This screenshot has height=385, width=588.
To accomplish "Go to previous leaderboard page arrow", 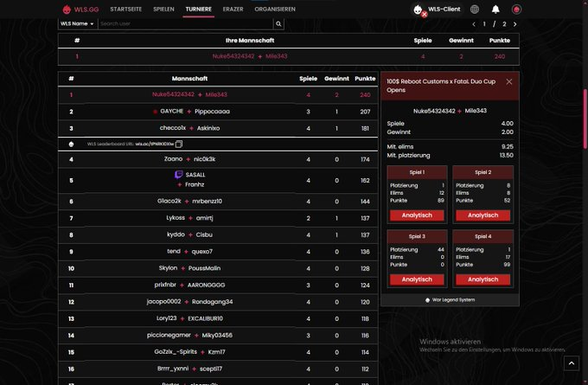I will coord(474,24).
